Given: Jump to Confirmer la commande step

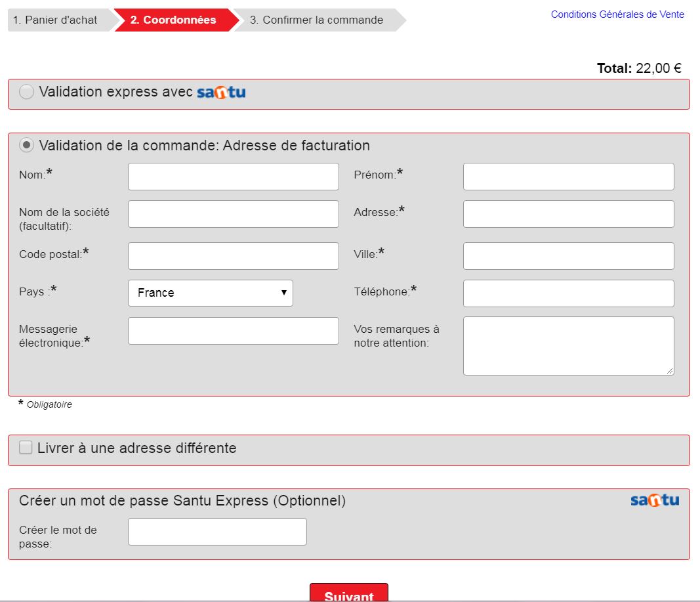Looking at the screenshot, I should point(316,20).
